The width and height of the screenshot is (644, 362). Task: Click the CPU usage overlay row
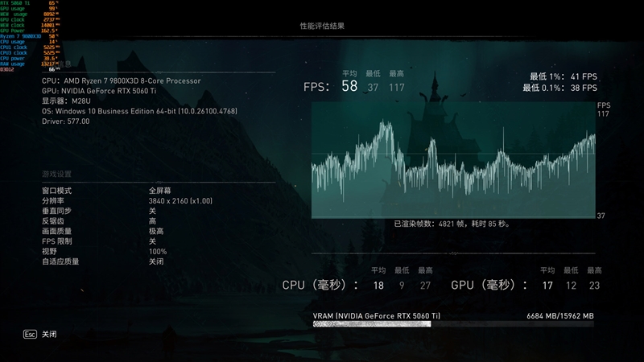pos(29,42)
